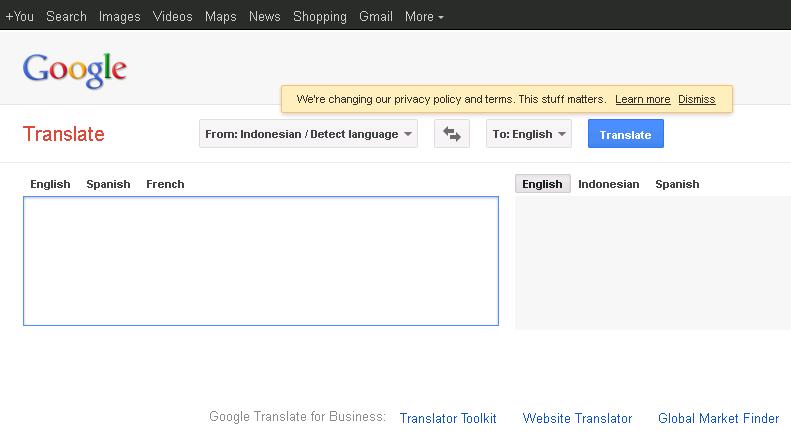Go to Gmail from the top bar
The image size is (791, 441).
coord(376,17)
